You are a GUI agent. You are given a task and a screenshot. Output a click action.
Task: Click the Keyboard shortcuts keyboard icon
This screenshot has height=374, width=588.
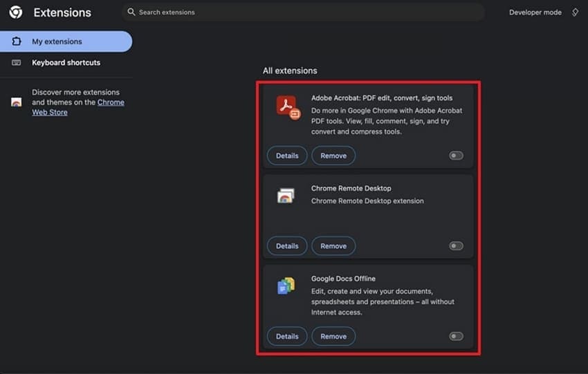coord(17,63)
